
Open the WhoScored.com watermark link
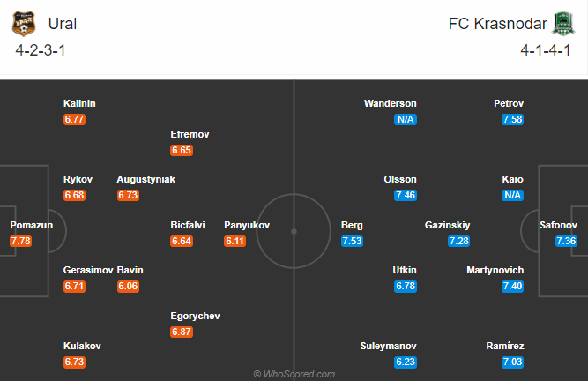(x=294, y=374)
